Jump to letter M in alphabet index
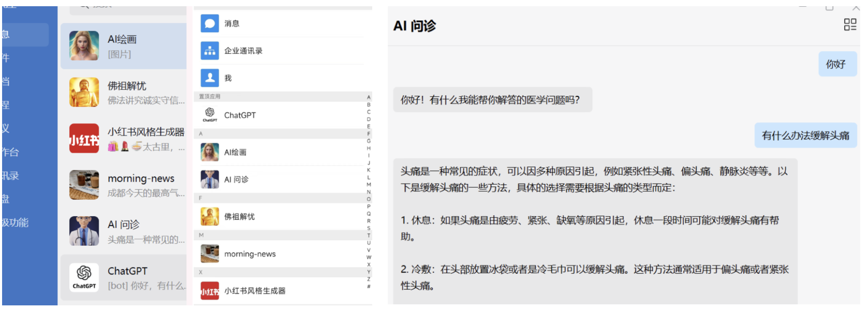 [x=369, y=185]
